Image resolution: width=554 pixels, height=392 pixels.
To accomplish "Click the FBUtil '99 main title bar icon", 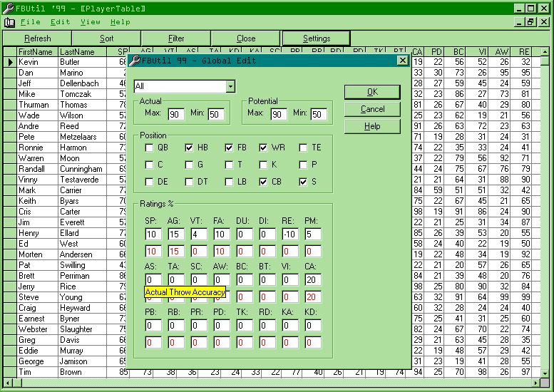I will pyautogui.click(x=8, y=8).
